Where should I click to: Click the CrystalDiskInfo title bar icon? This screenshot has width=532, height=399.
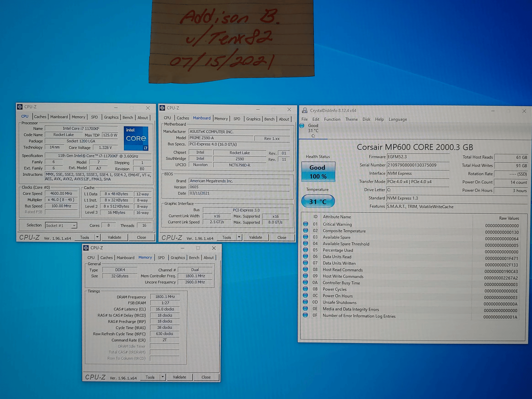click(305, 110)
